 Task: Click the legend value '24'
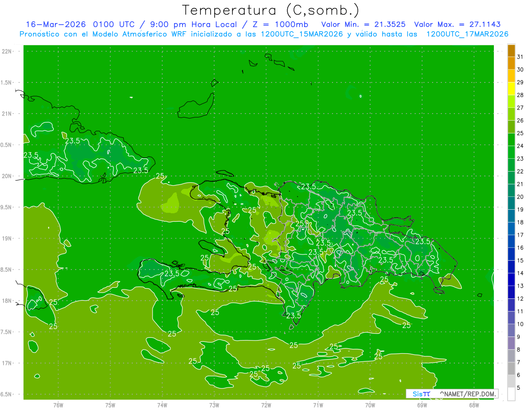pos(520,146)
